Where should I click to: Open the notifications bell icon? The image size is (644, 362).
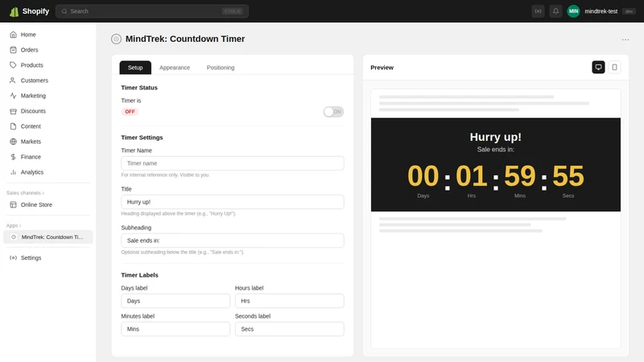555,11
